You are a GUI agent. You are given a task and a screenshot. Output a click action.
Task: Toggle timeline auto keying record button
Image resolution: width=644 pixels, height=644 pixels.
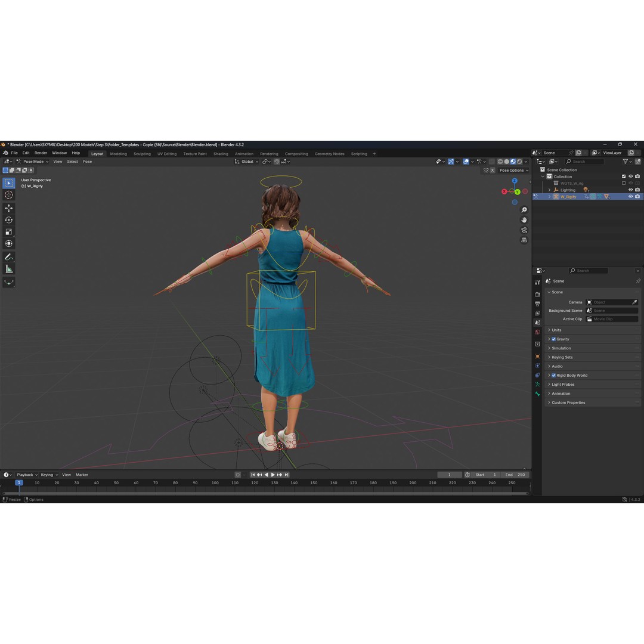pyautogui.click(x=237, y=475)
